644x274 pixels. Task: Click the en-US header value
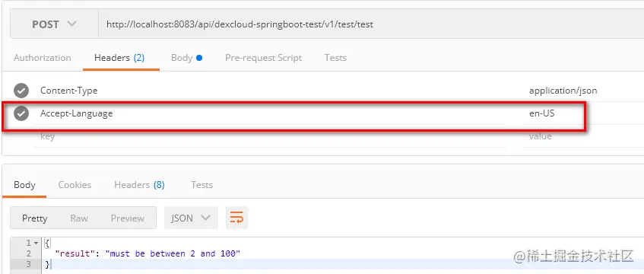(541, 113)
